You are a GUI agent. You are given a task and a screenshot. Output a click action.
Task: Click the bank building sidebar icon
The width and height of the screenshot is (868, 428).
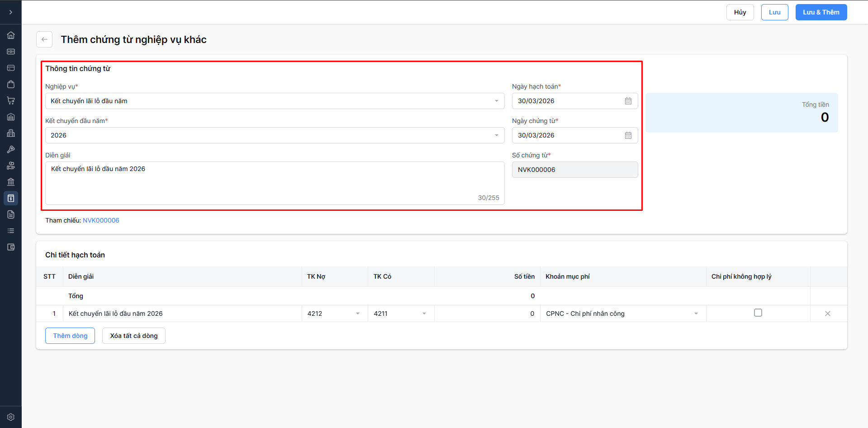point(11,182)
